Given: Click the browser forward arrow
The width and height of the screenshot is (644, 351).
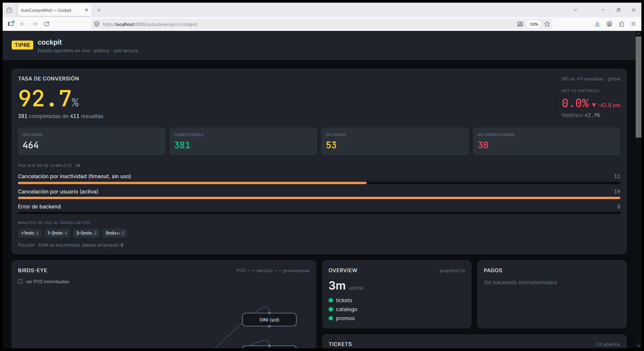Looking at the screenshot, I should tap(35, 24).
